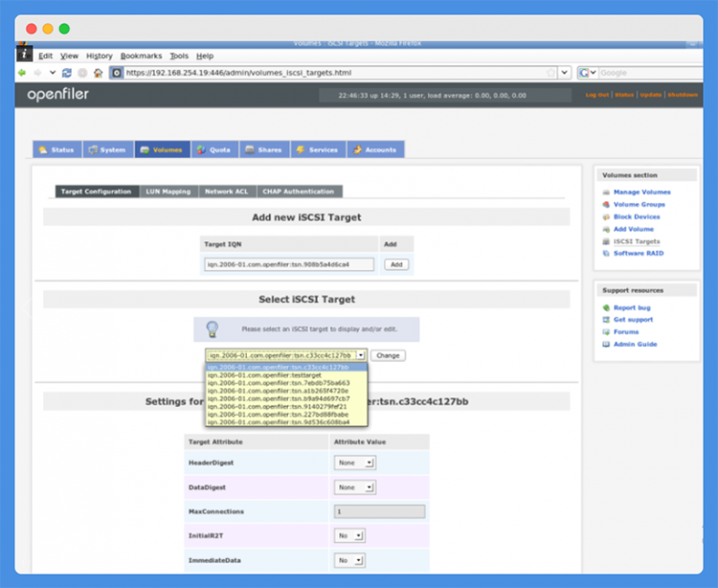718x588 pixels.
Task: Click the Add button for Target IQN
Action: (396, 265)
